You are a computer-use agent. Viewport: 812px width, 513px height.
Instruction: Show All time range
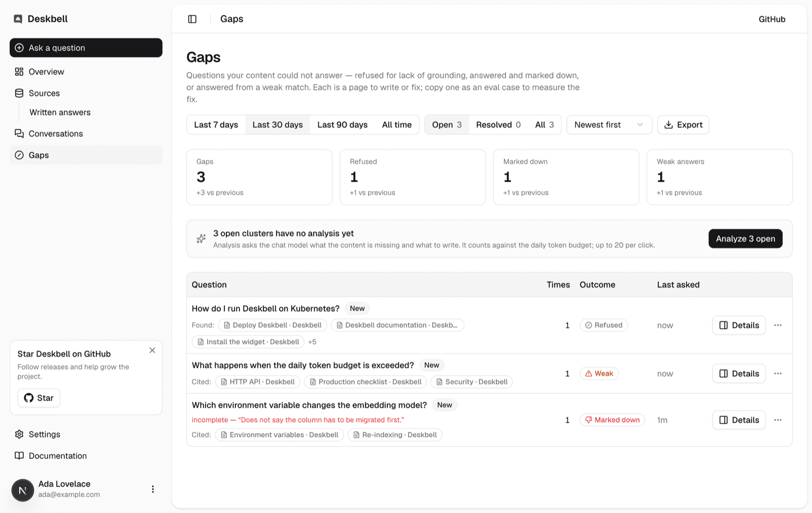point(397,125)
